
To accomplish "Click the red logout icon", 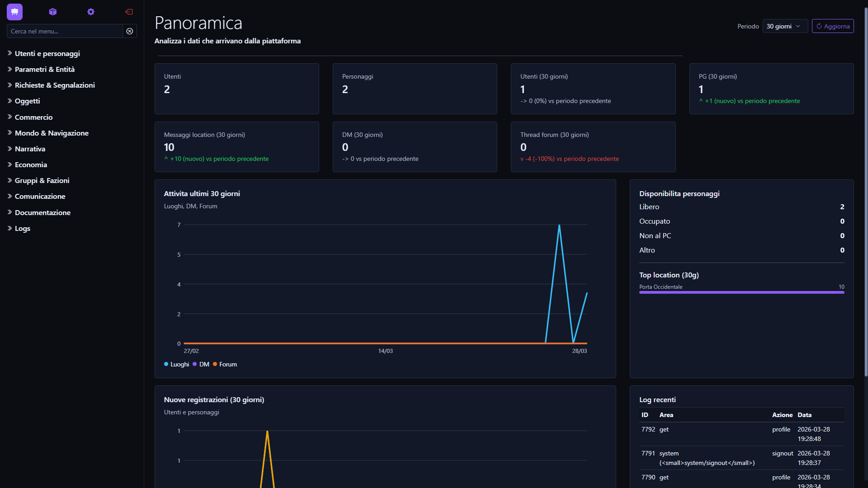I will pos(129,12).
